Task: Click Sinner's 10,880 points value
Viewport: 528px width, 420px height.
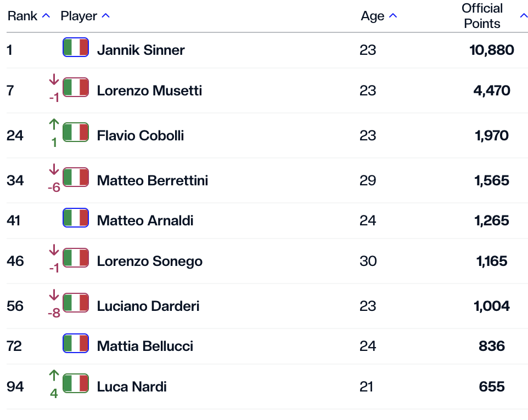Action: (x=492, y=50)
